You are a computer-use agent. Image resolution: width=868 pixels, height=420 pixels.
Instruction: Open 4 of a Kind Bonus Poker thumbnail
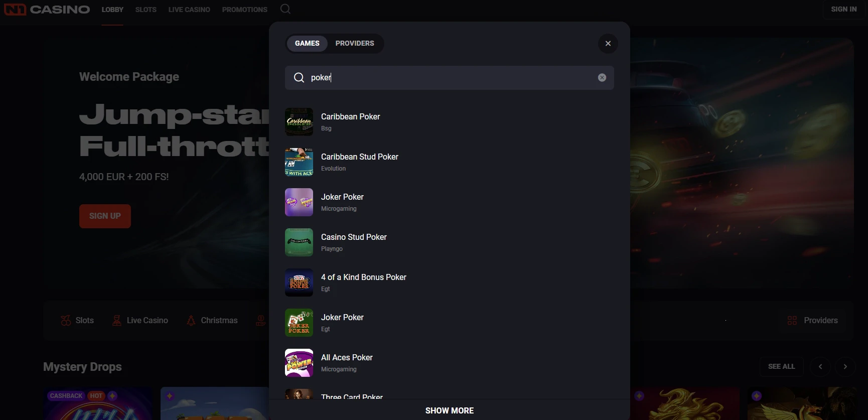coord(299,283)
